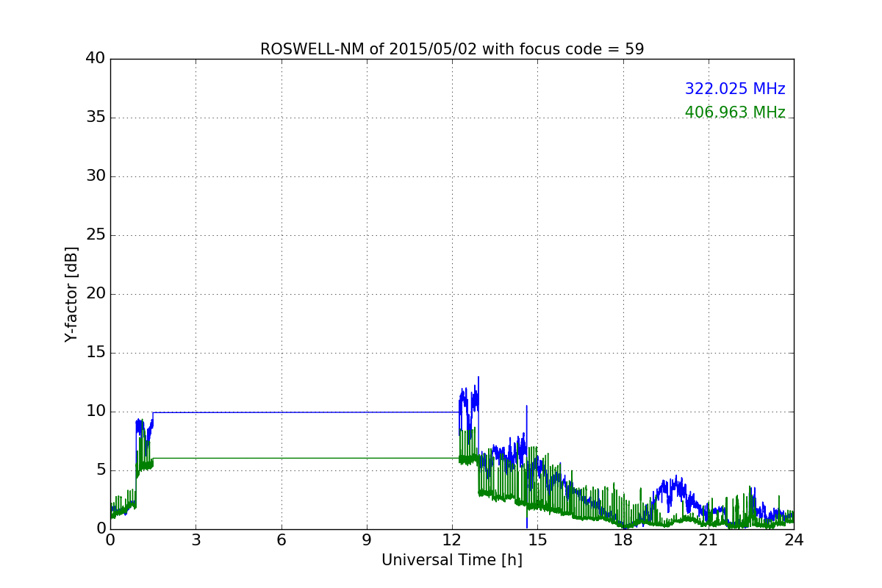882x588 pixels.
Task: Click the Y-factor [dB] axis label
Action: pyautogui.click(x=71, y=294)
